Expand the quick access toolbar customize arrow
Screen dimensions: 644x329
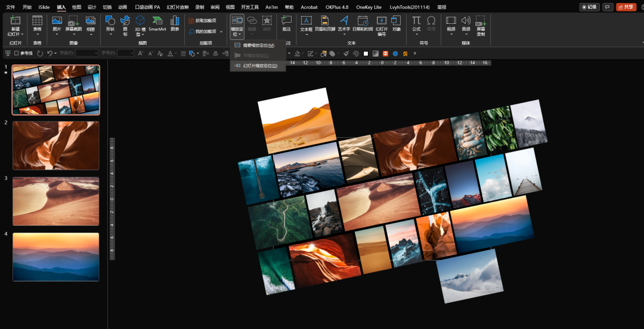click(415, 54)
